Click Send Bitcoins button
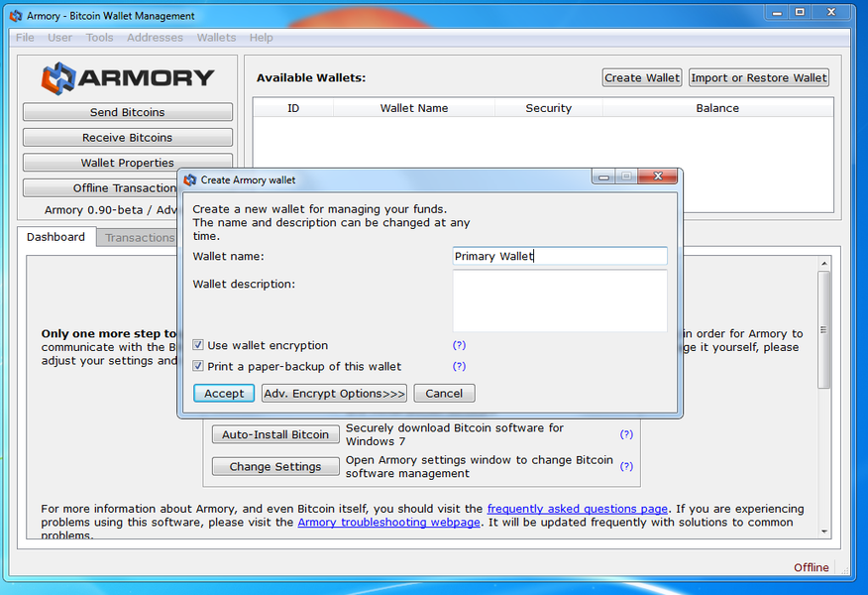The width and height of the screenshot is (868, 595). coord(127,112)
